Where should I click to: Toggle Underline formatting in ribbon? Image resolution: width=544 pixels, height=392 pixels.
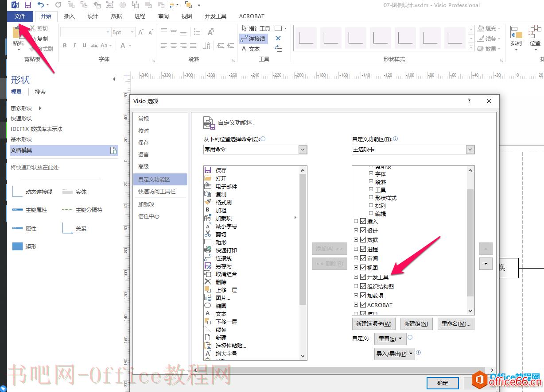coord(84,46)
